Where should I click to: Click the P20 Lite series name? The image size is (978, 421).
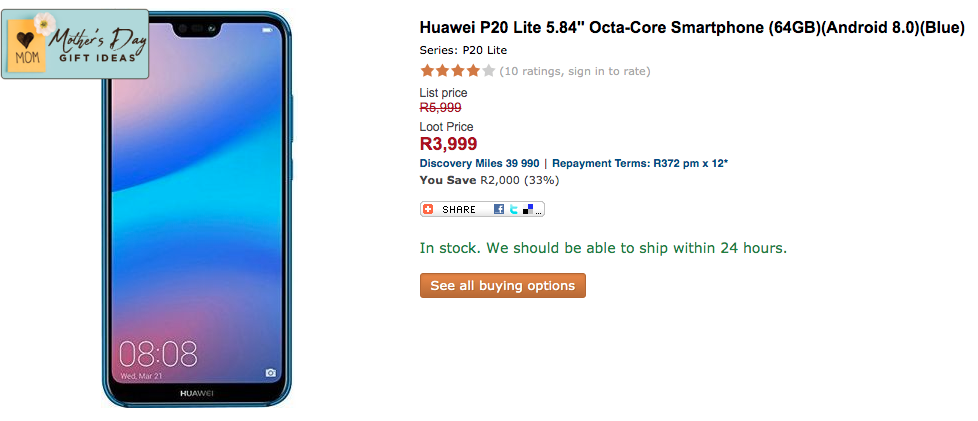pos(485,50)
